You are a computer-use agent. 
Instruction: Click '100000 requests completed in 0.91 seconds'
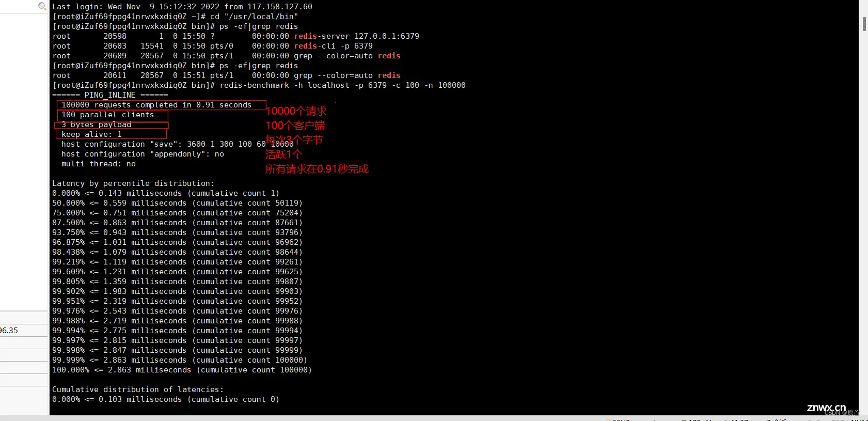click(x=156, y=105)
